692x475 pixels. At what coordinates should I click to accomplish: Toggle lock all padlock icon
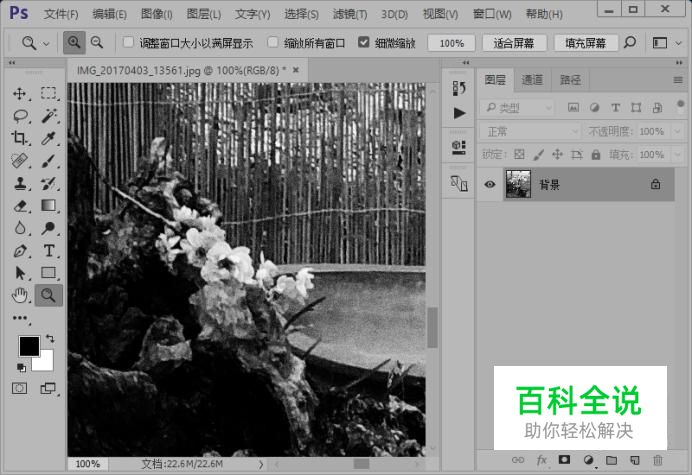coord(596,155)
